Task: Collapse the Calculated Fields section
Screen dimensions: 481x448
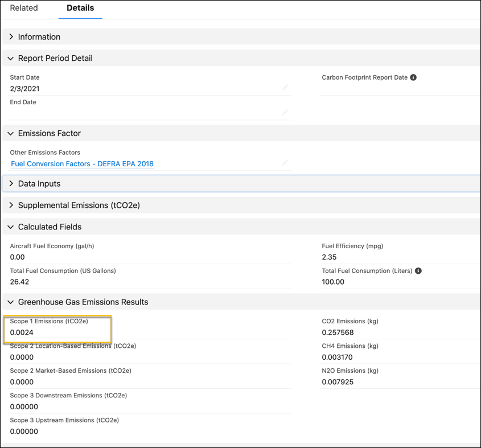Action: [241, 227]
